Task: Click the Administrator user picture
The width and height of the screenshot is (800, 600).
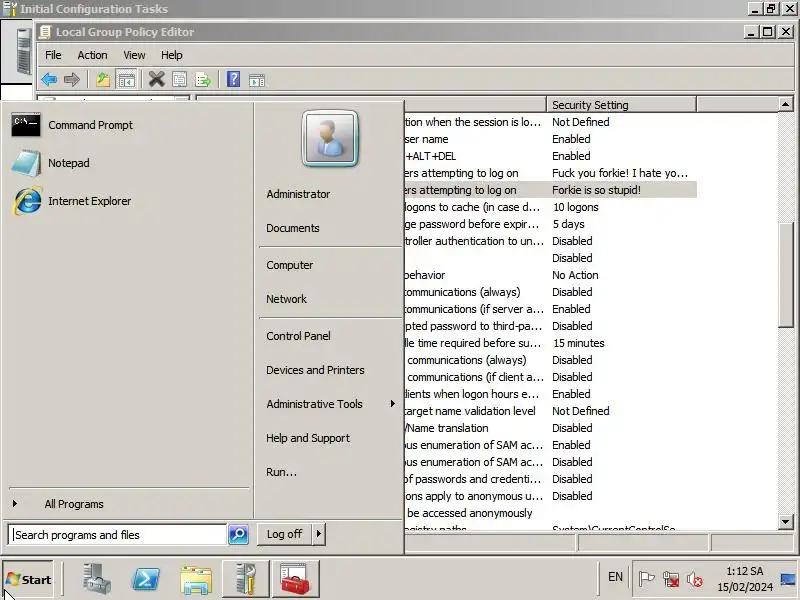Action: 330,139
